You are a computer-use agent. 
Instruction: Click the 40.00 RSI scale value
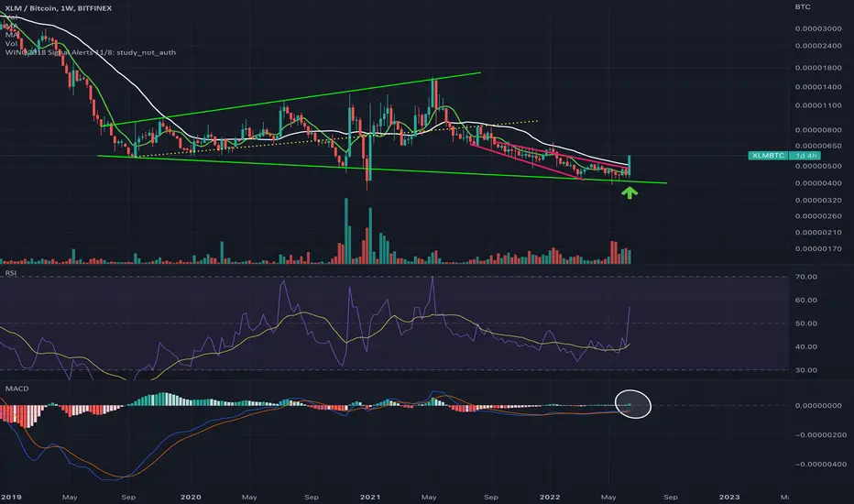pyautogui.click(x=806, y=346)
